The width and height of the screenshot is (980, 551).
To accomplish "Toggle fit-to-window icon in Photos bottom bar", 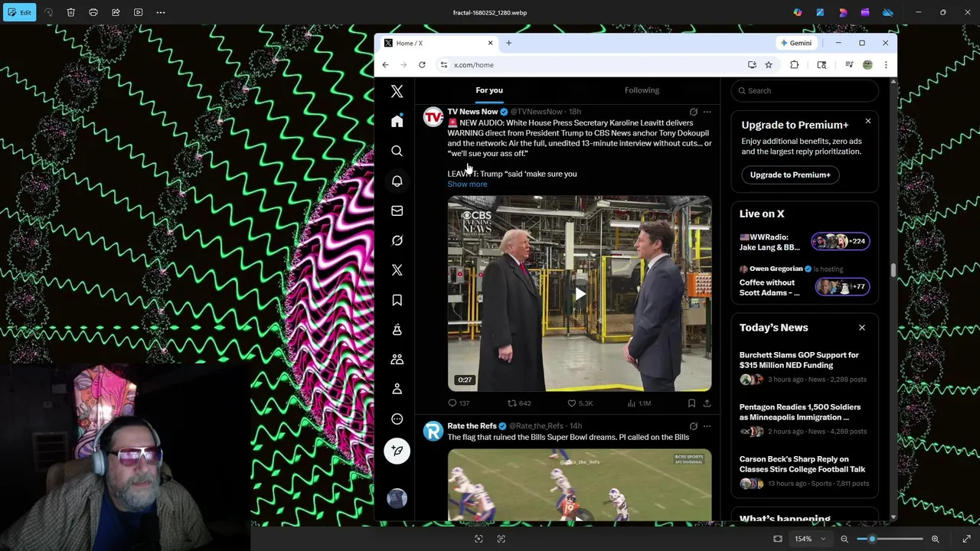I will coord(778,539).
